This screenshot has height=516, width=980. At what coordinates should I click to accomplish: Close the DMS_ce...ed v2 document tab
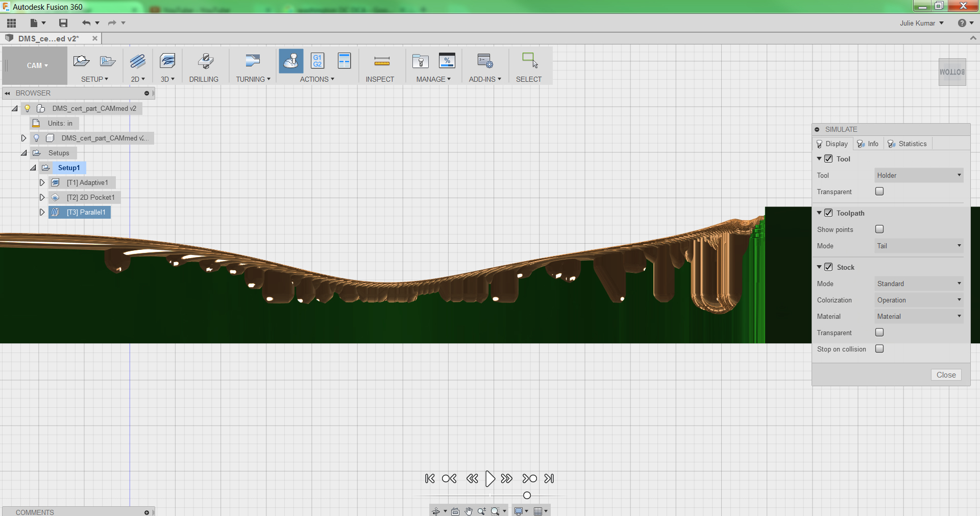click(95, 38)
